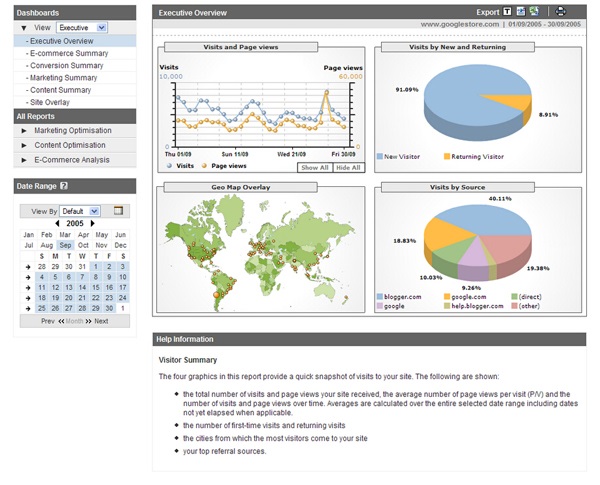Collapse the dashboards View triangle
Screen dimensions: 600x485
pos(24,28)
